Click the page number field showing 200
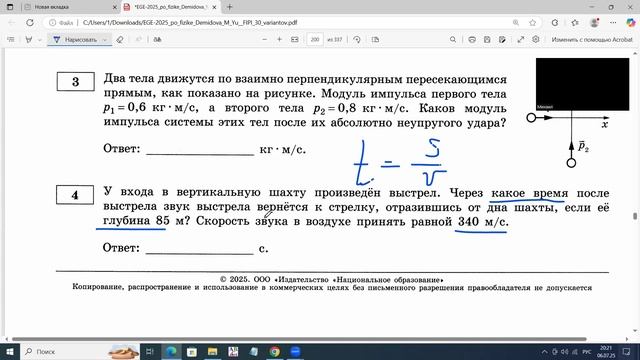 [x=315, y=40]
